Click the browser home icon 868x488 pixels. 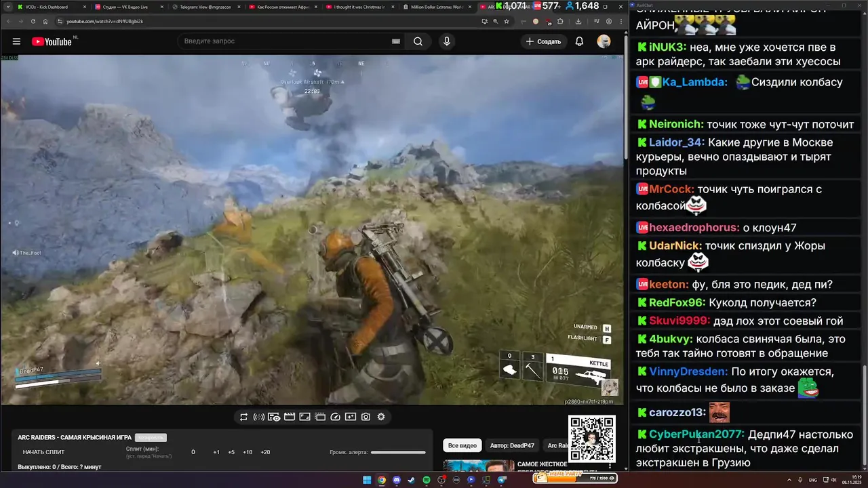pos(45,21)
